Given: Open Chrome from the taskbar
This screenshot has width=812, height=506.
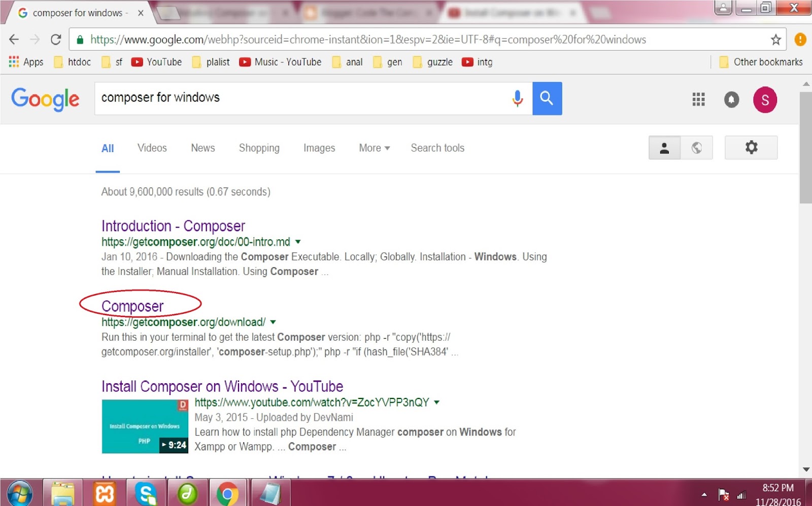Looking at the screenshot, I should [x=227, y=493].
